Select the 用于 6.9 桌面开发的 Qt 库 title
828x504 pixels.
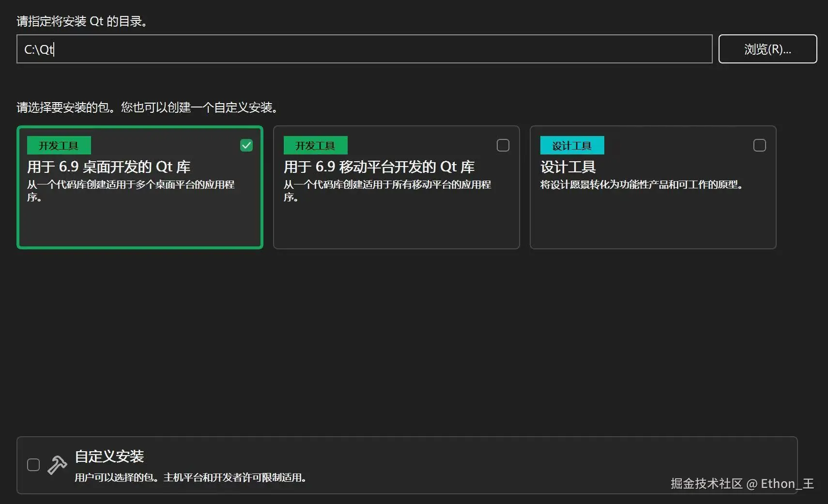click(x=109, y=167)
